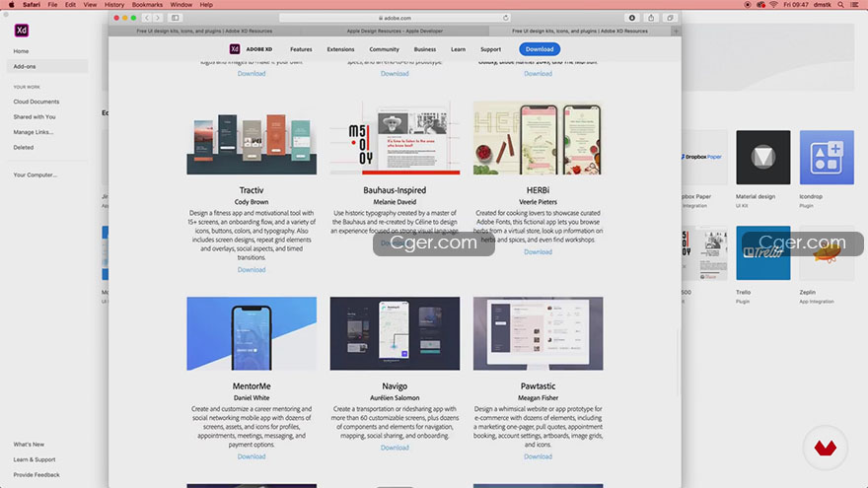Open Support in Adobe XD navbar
The image size is (868, 488).
click(490, 49)
